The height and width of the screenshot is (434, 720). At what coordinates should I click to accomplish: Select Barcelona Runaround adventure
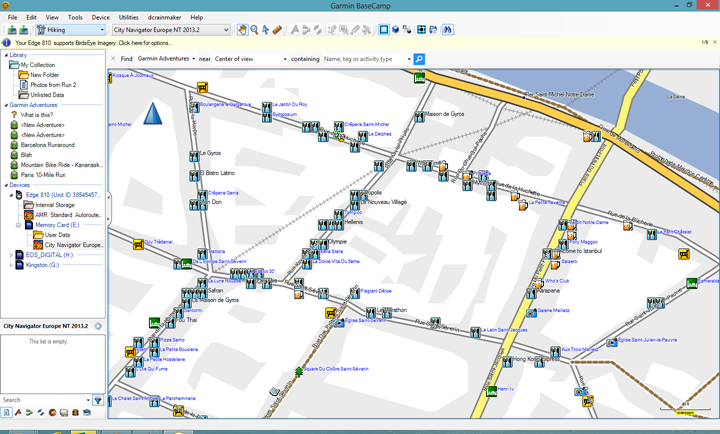pyautogui.click(x=47, y=145)
